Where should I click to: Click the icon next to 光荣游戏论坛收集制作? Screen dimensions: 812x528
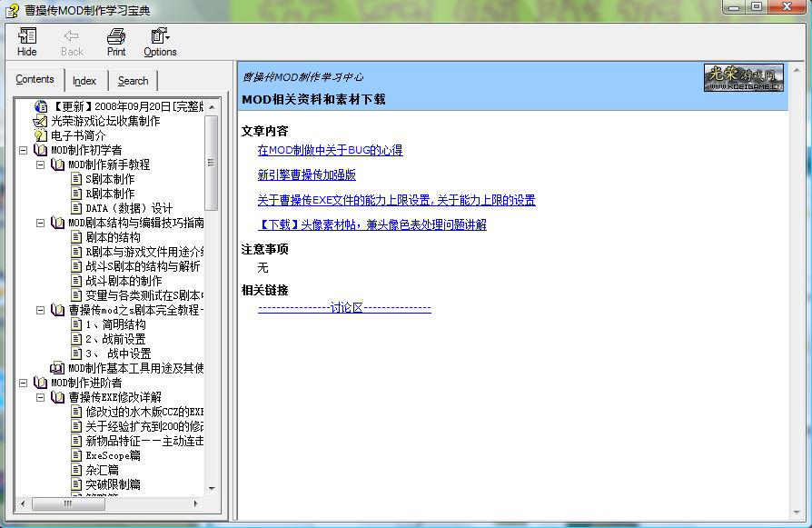[x=40, y=121]
